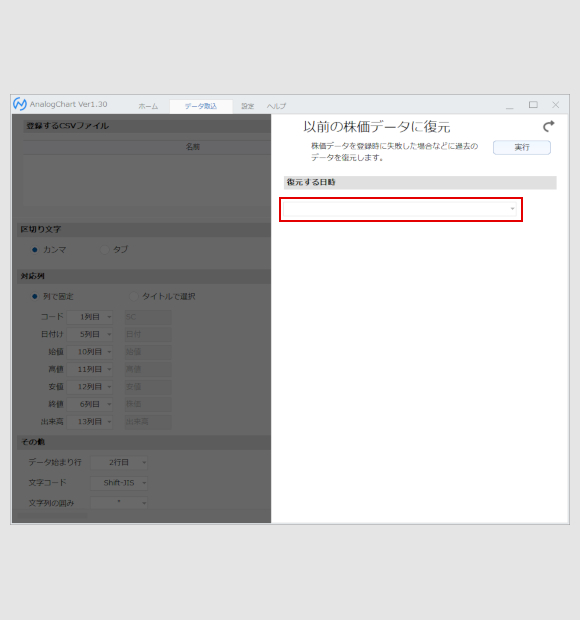This screenshot has width=580, height=620.
Task: Click the curved back arrow icon
Action: pos(548,126)
